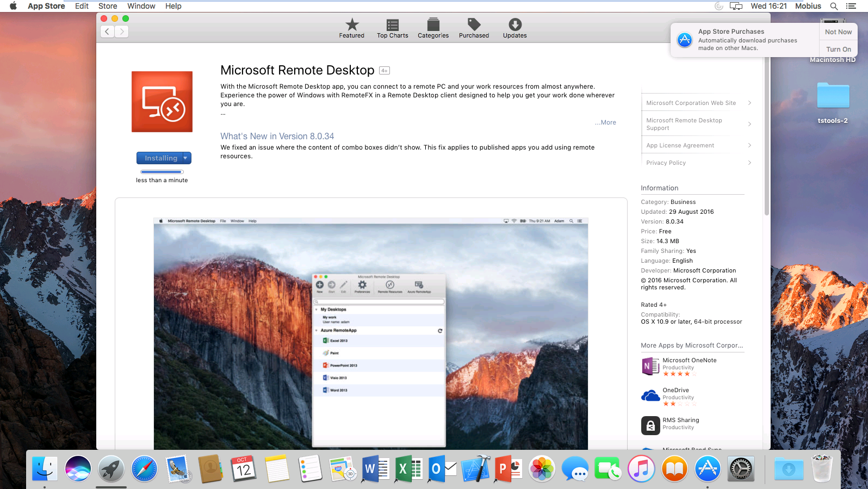Click the display mirroring icon in menu bar
This screenshot has width=868, height=489.
point(736,6)
